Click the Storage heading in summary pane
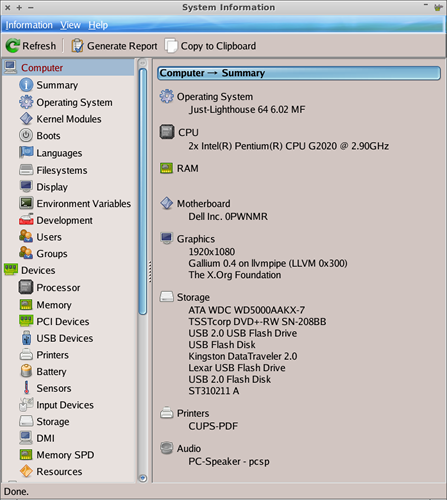Screen dimensions: 447x500 193,297
